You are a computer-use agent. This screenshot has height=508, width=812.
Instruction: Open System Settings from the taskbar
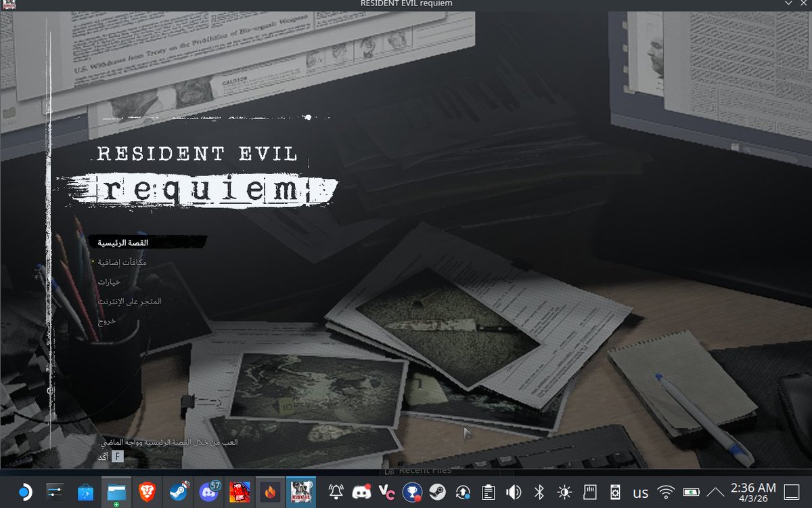55,491
